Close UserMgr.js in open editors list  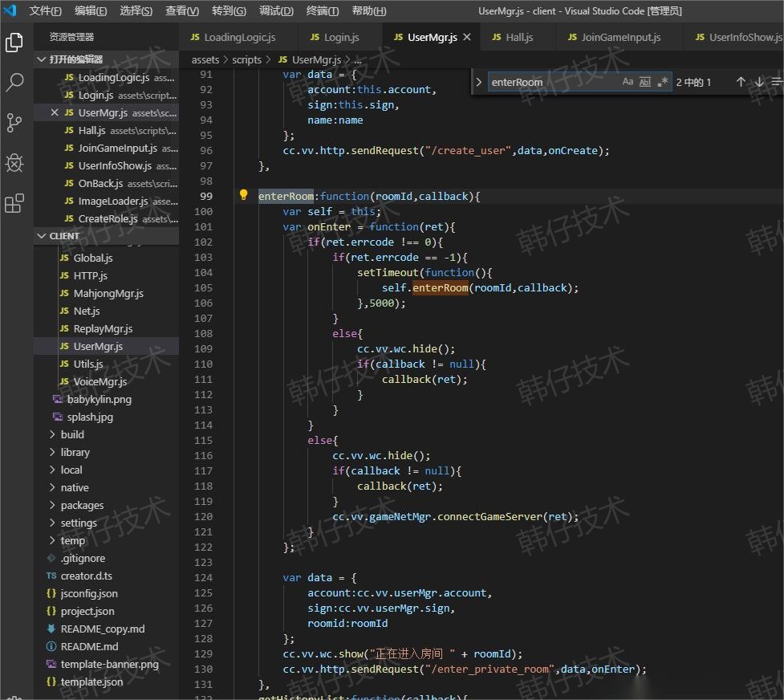coord(55,112)
